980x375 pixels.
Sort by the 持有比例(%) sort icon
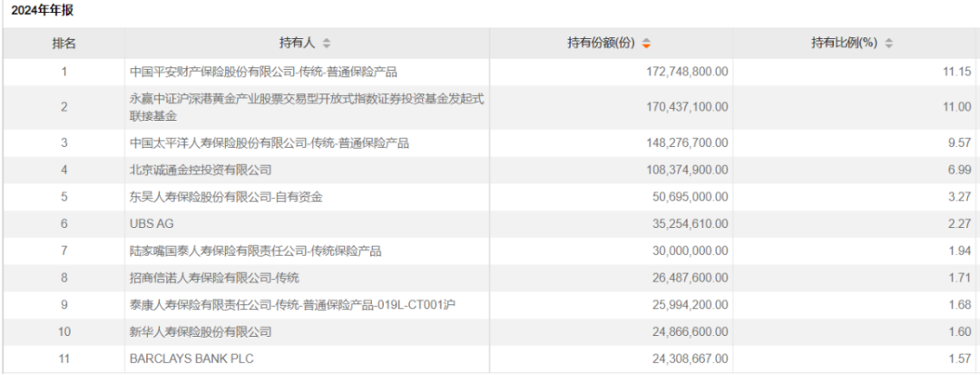888,44
